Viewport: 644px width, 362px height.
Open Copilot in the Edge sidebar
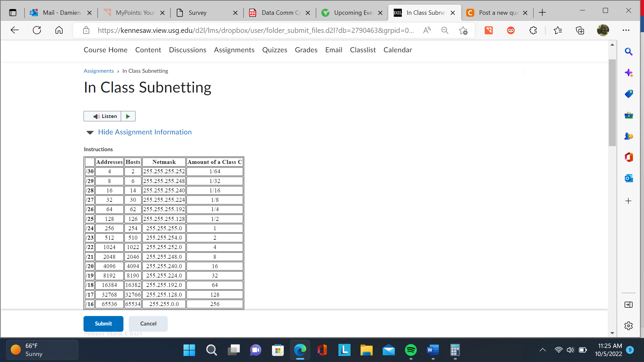629,73
